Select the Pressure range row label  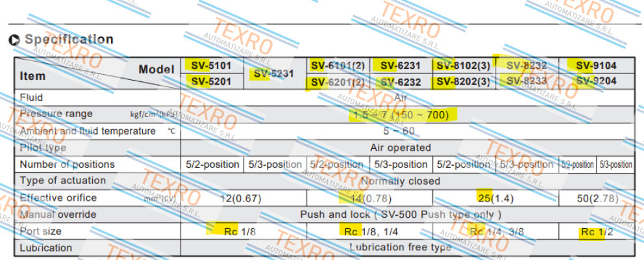(x=56, y=114)
